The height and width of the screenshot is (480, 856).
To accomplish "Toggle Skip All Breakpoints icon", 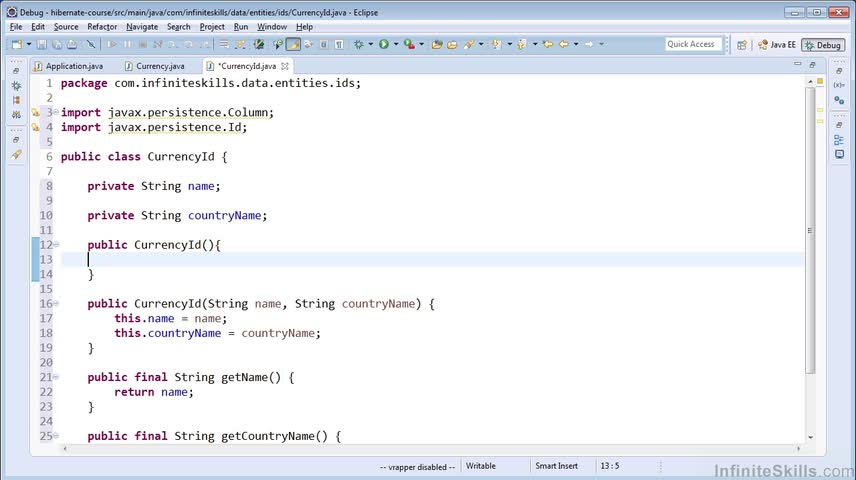I will click(x=91, y=44).
